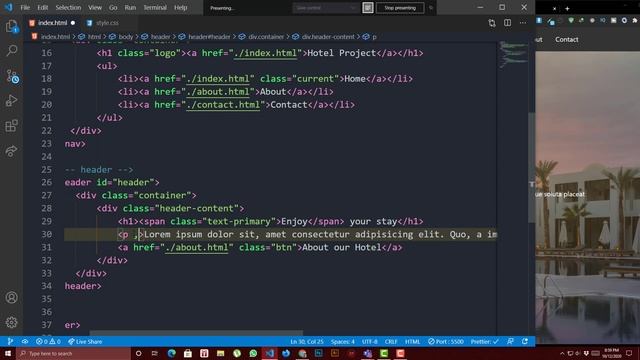The image size is (640, 360).
Task: Open Run and Debug view
Action: pyautogui.click(x=11, y=100)
